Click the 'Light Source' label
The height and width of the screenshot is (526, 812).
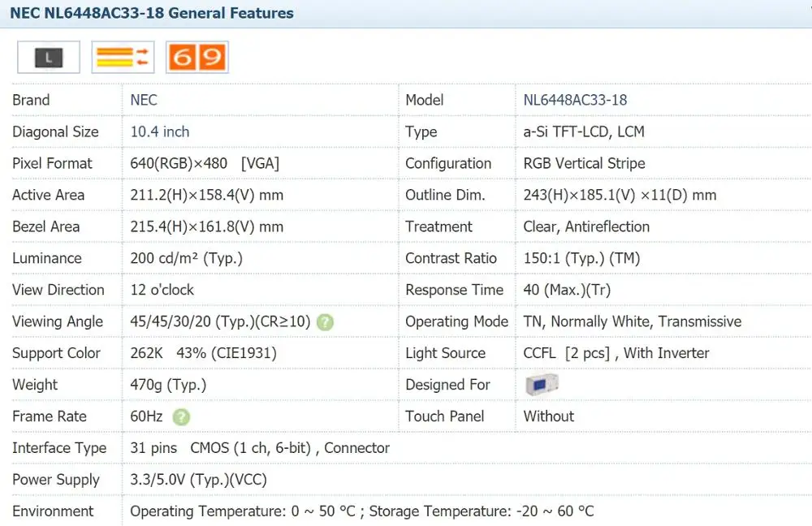(x=445, y=354)
